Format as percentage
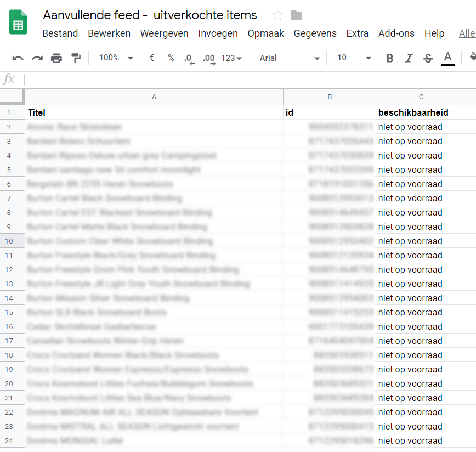476x452 pixels. pos(171,58)
